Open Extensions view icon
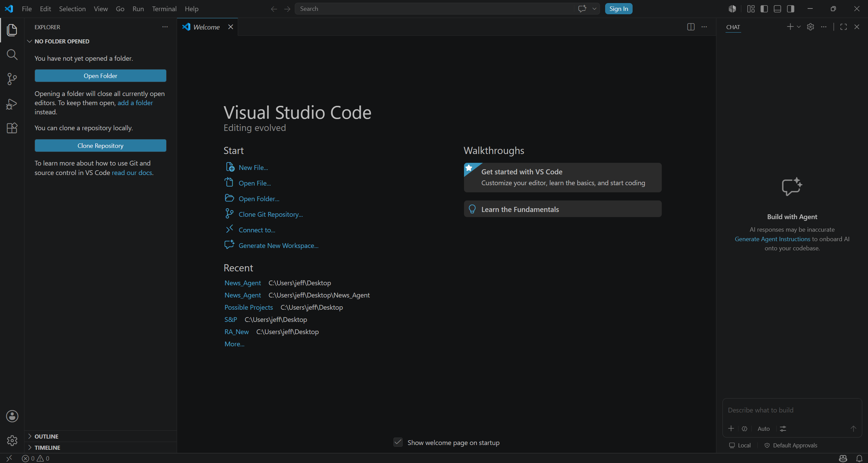This screenshot has height=463, width=868. coord(12,128)
